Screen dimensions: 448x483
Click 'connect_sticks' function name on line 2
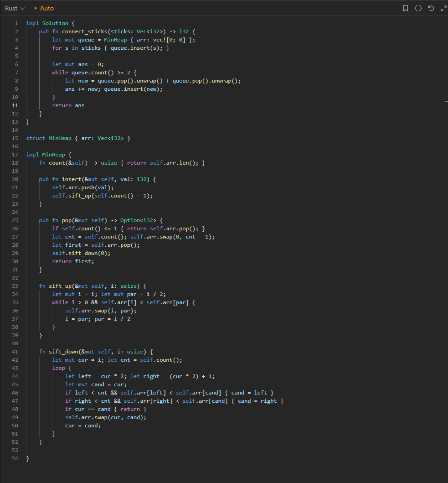(x=85, y=31)
